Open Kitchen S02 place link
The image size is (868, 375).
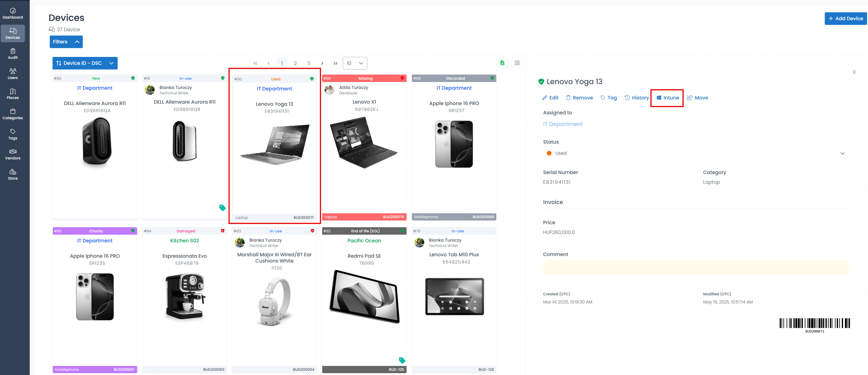185,240
